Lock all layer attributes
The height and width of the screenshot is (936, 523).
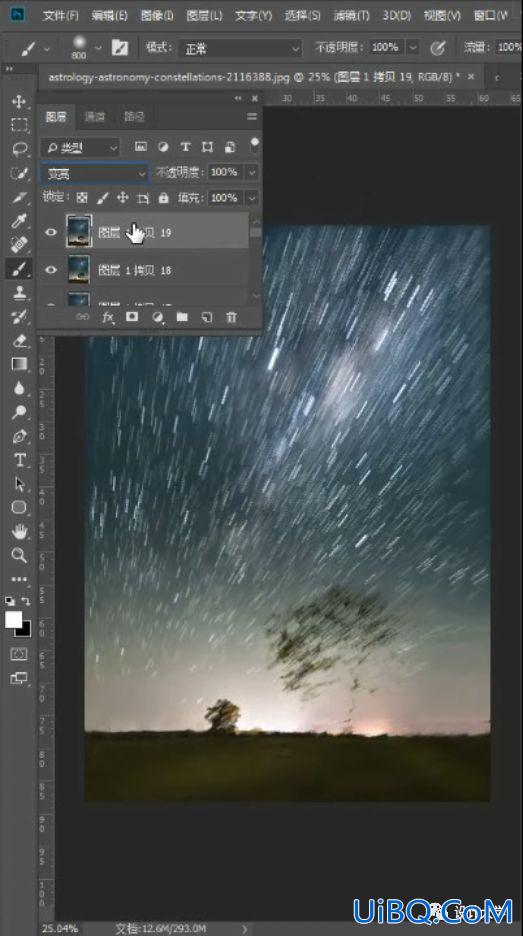pos(164,198)
